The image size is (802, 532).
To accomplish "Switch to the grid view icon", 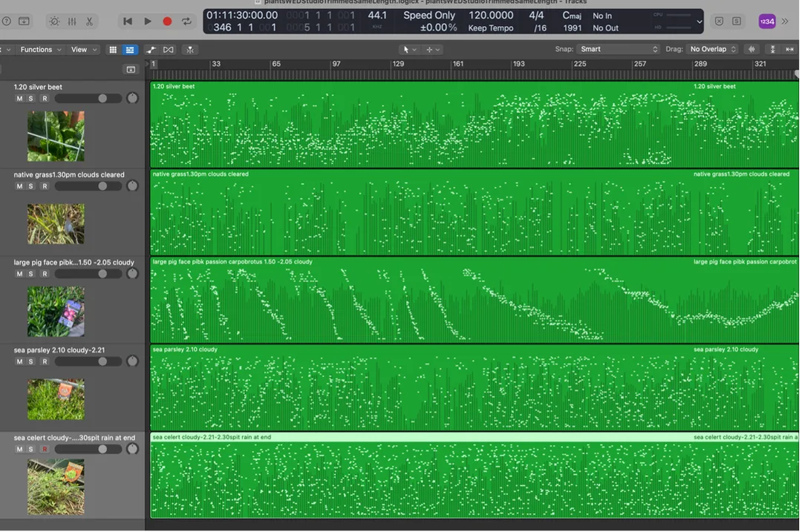I will [x=113, y=50].
